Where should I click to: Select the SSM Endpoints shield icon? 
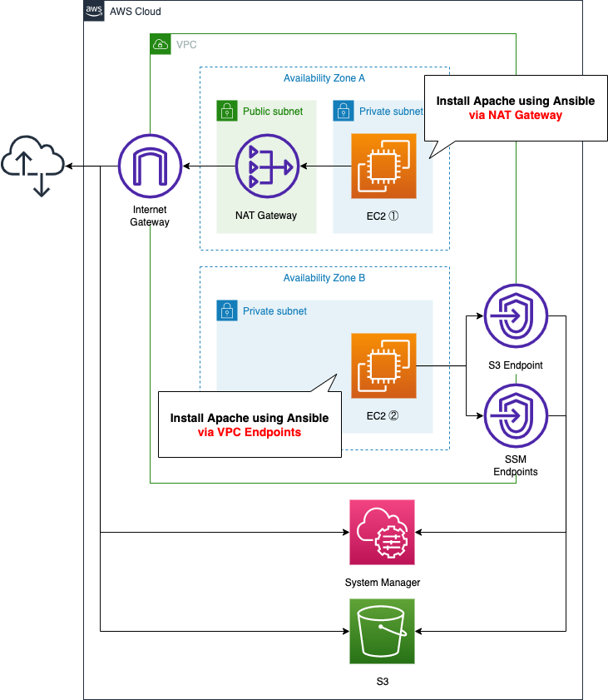pyautogui.click(x=517, y=415)
